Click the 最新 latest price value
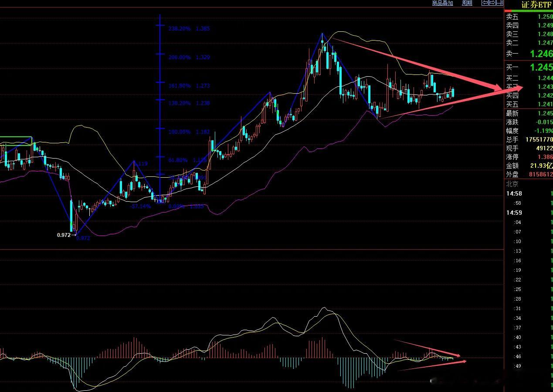The width and height of the screenshot is (553, 392). pyautogui.click(x=545, y=113)
